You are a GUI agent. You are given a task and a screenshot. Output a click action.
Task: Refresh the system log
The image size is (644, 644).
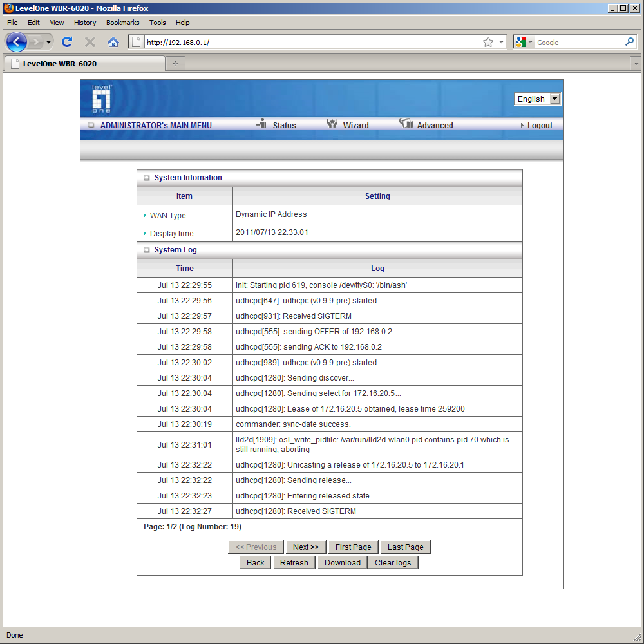(294, 563)
